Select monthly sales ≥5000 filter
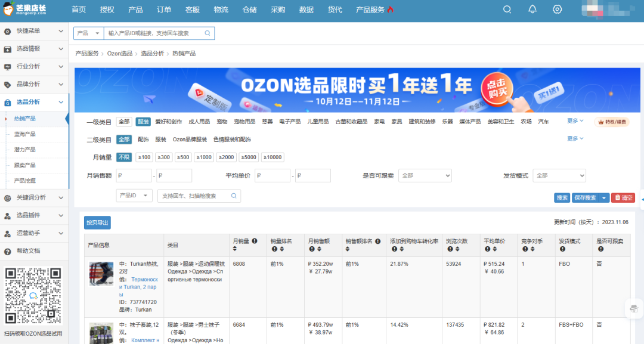The width and height of the screenshot is (644, 344). pos(249,157)
